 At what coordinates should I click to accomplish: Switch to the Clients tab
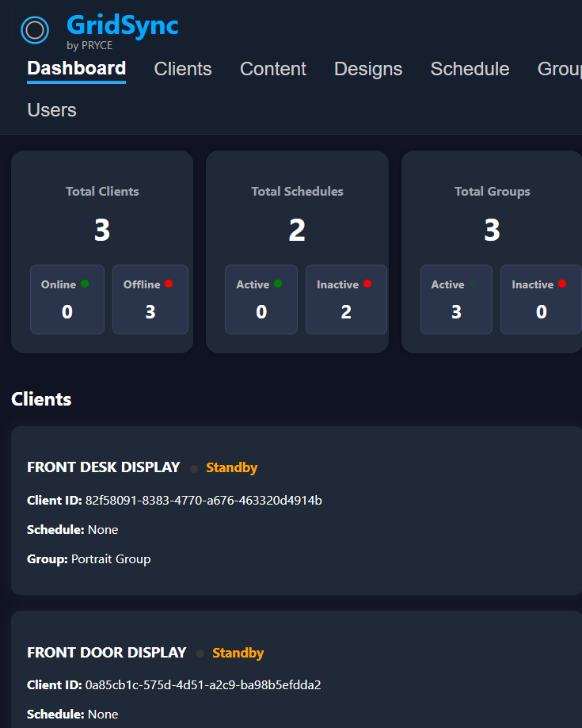click(183, 69)
